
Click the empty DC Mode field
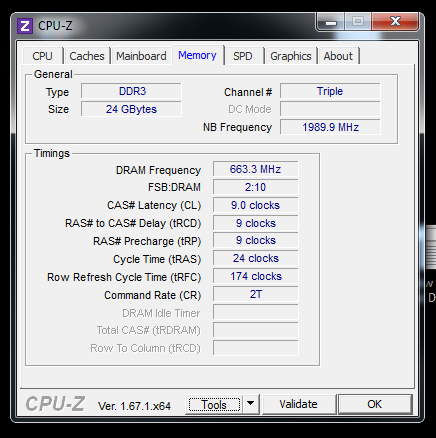tap(330, 109)
